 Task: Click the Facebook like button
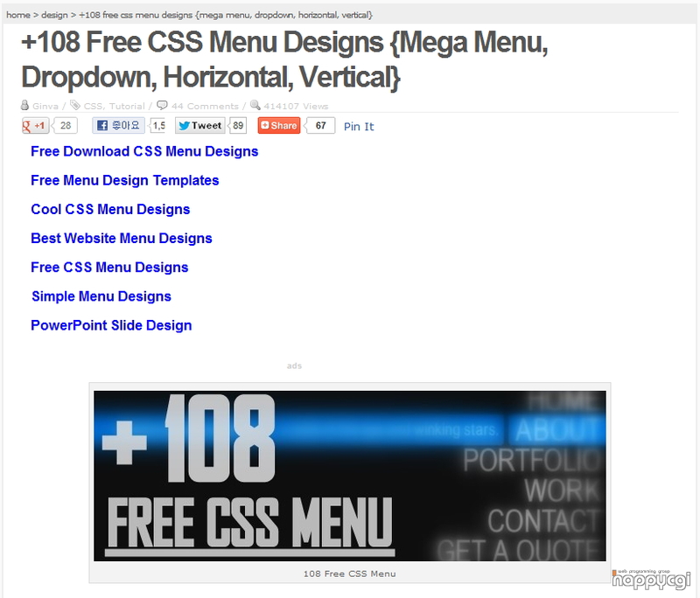tap(118, 126)
